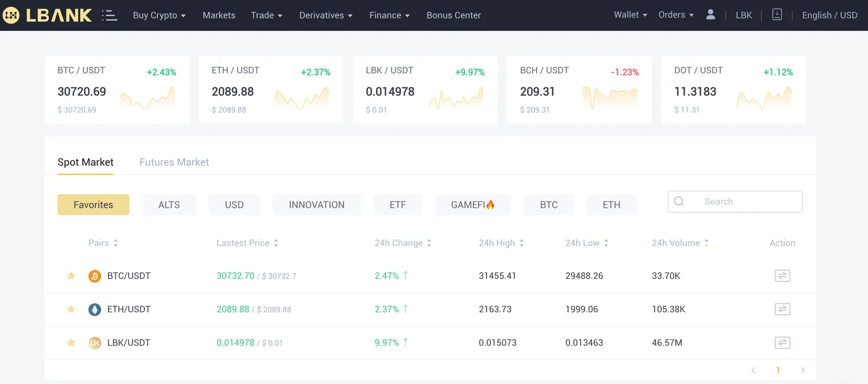Click the LBK coin icon

pos(95,343)
